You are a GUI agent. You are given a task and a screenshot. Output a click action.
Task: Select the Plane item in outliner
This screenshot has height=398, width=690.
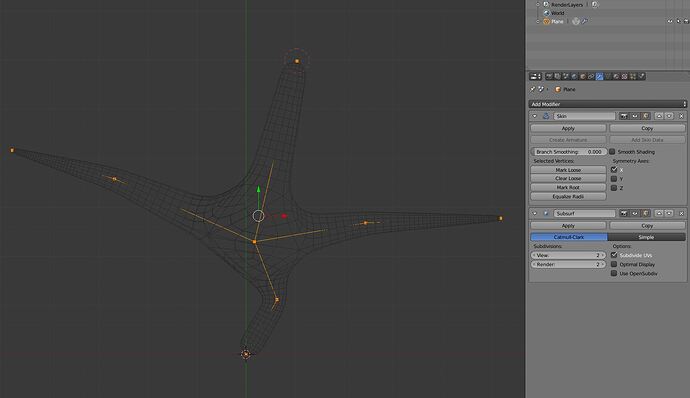pos(557,22)
